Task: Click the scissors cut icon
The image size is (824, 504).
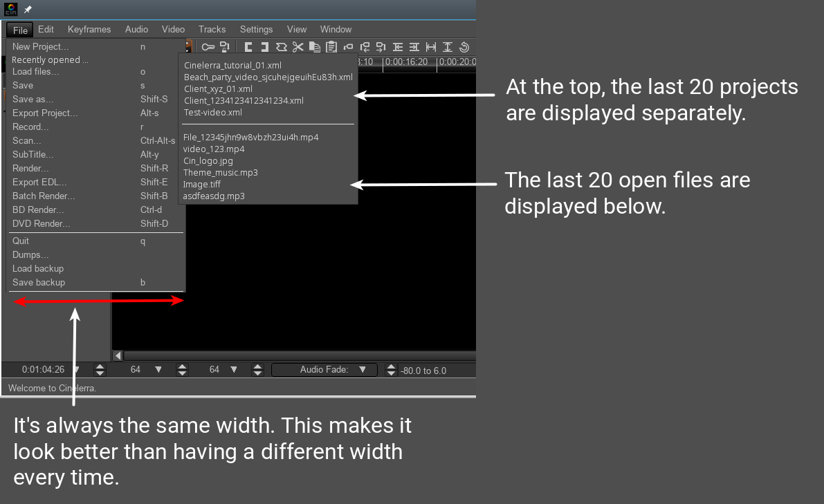Action: click(297, 47)
